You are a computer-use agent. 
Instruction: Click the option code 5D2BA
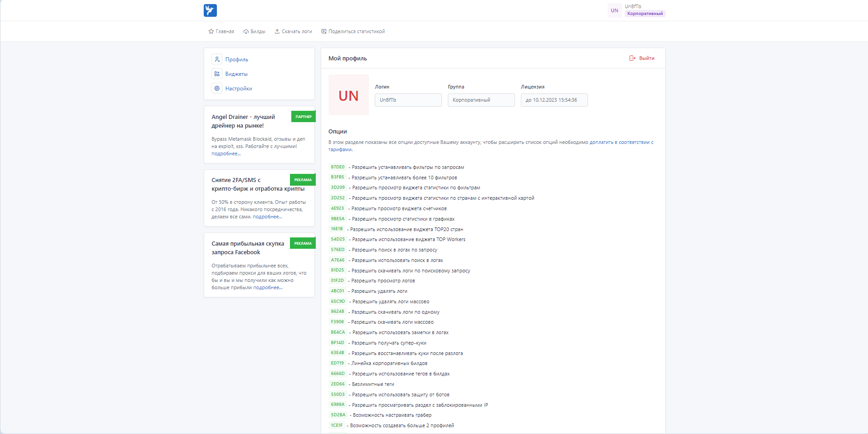point(338,415)
